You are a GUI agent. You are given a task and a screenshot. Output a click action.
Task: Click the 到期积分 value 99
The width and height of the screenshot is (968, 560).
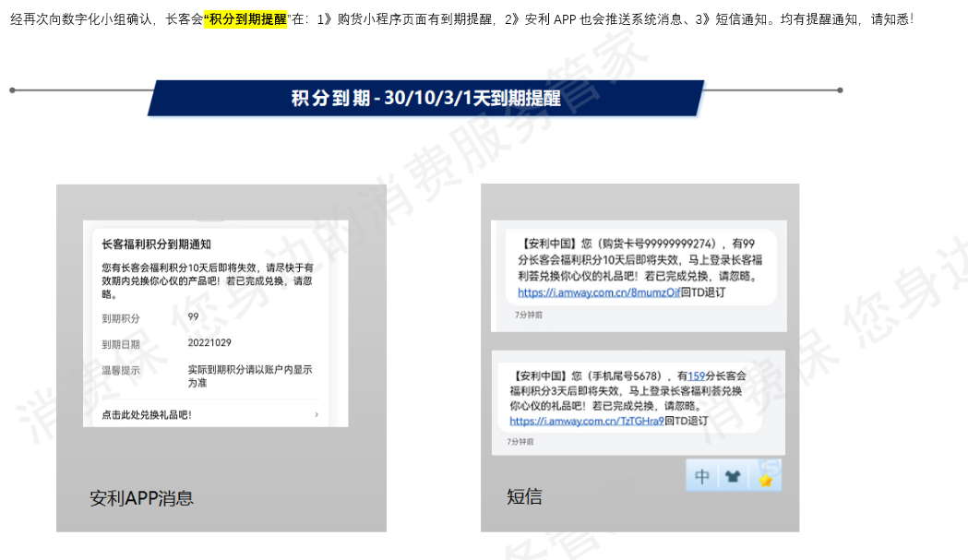click(x=193, y=316)
